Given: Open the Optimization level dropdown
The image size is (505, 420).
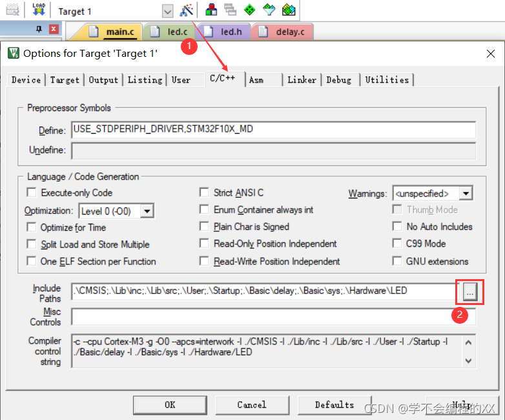Looking at the screenshot, I should tap(147, 211).
